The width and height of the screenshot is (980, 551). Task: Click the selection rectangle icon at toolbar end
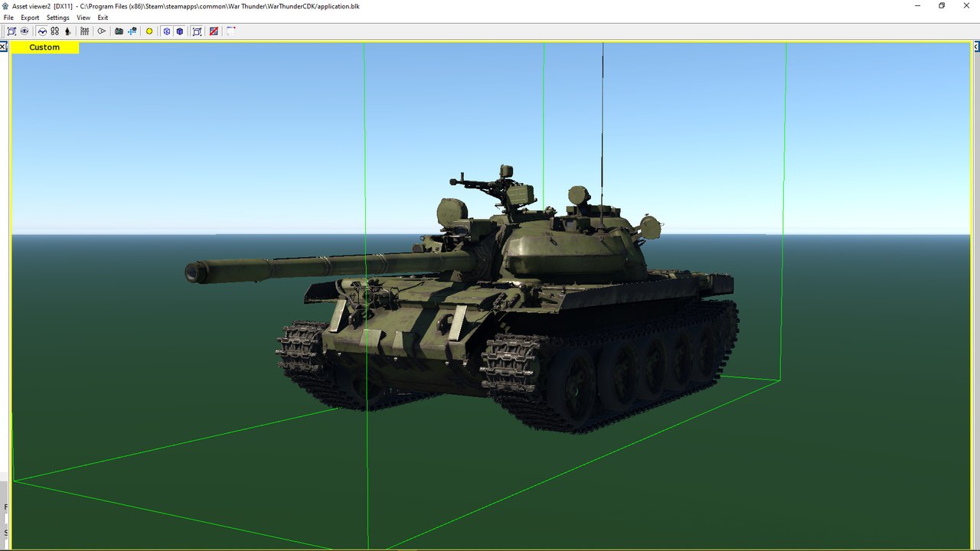[230, 31]
